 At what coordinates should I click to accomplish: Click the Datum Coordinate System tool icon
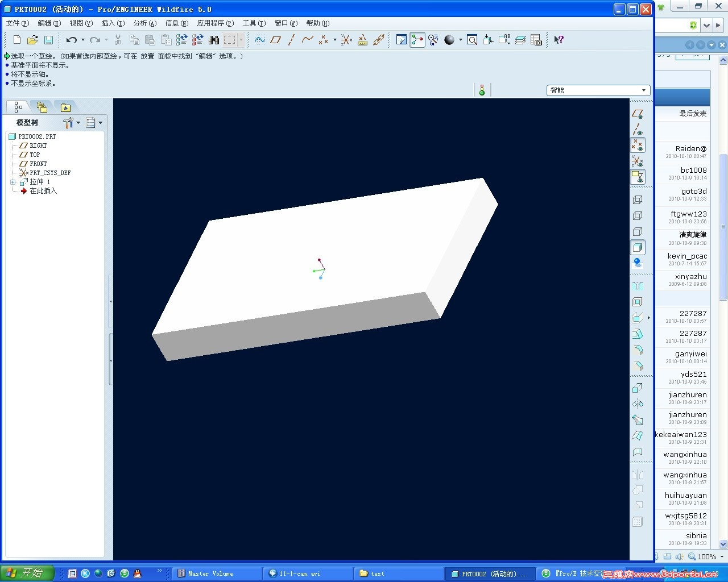click(x=346, y=40)
